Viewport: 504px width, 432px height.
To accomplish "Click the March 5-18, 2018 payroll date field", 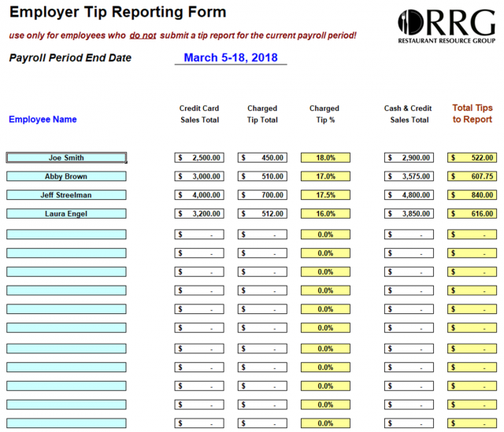I will [231, 57].
